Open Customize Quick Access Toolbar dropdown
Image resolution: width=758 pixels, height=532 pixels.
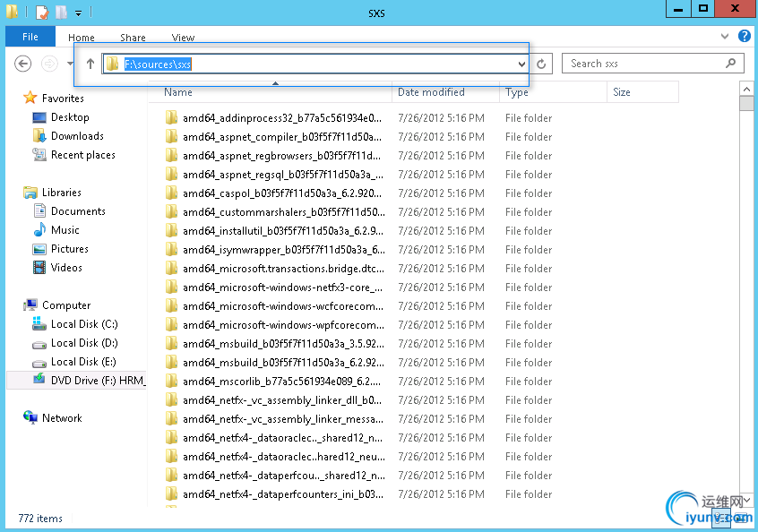[78, 13]
